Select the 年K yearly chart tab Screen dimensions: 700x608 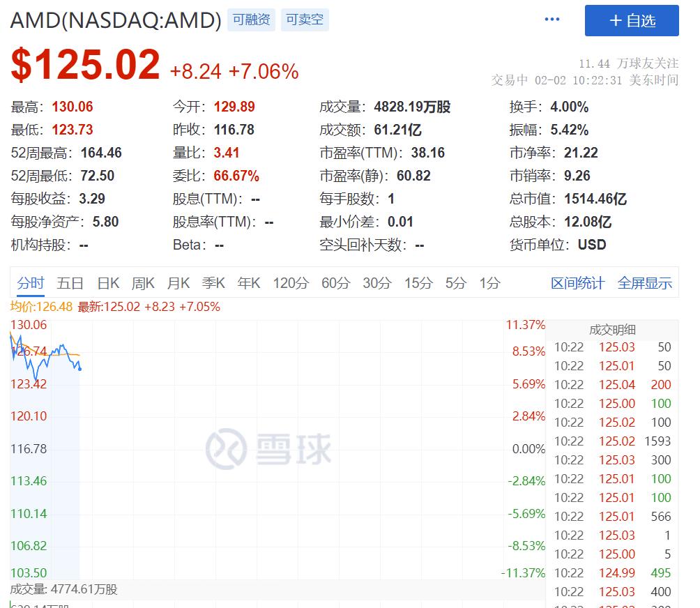coord(249,283)
